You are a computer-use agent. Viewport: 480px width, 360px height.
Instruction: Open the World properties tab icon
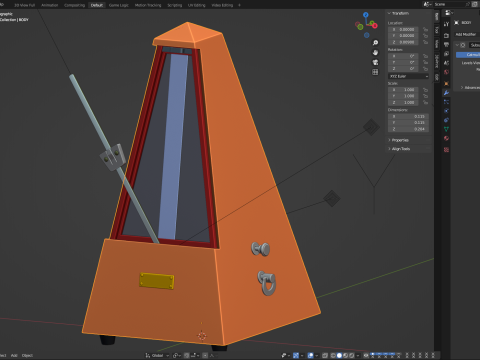446,72
